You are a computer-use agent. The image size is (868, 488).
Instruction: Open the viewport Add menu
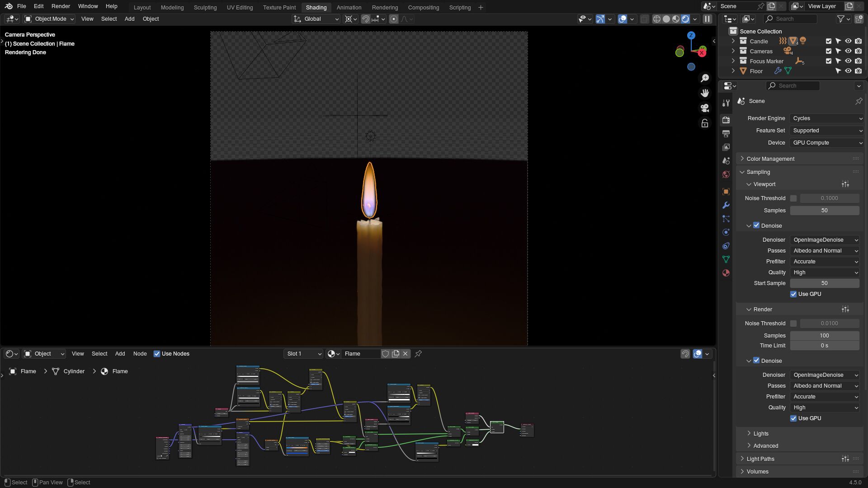pos(129,19)
